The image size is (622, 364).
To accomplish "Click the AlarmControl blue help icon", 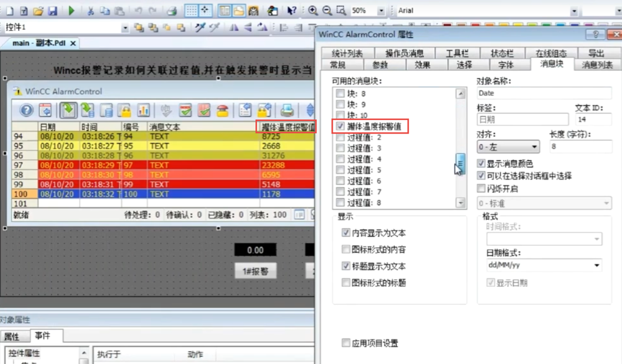I will [x=26, y=111].
